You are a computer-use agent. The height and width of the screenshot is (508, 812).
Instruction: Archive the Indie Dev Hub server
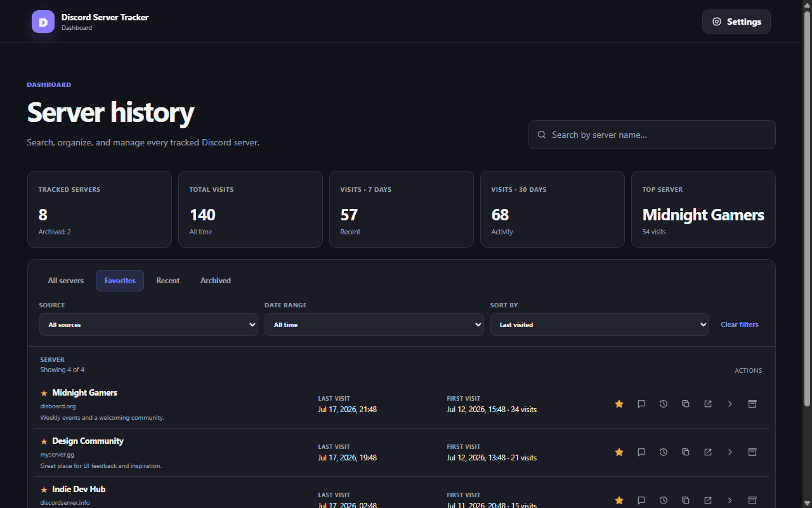tap(752, 500)
